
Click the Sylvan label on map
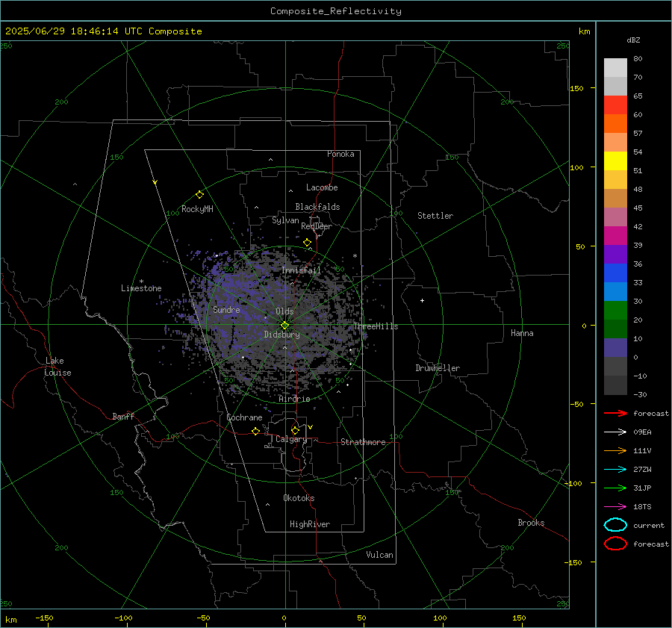[285, 220]
